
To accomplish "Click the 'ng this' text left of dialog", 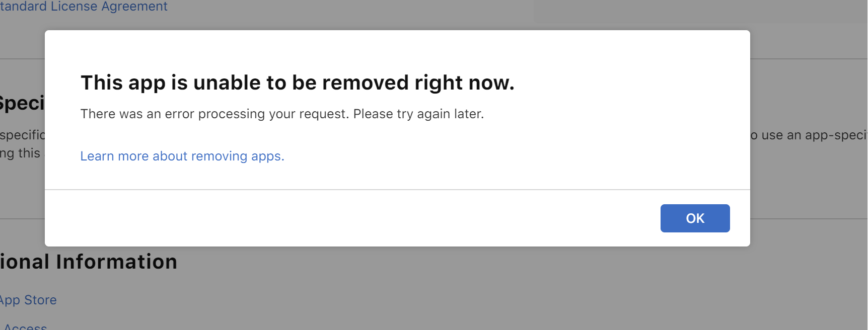I will [x=20, y=153].
